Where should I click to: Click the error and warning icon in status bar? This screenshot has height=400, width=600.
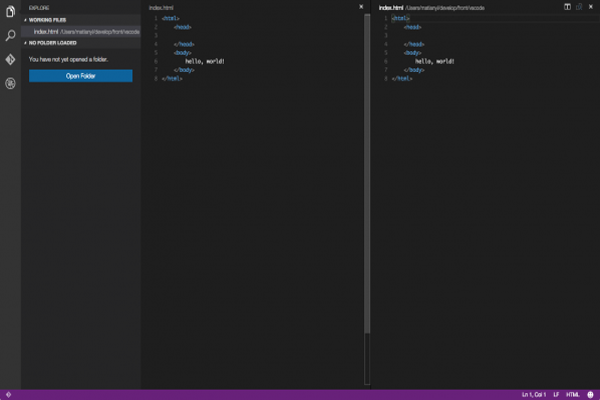[x=7, y=394]
